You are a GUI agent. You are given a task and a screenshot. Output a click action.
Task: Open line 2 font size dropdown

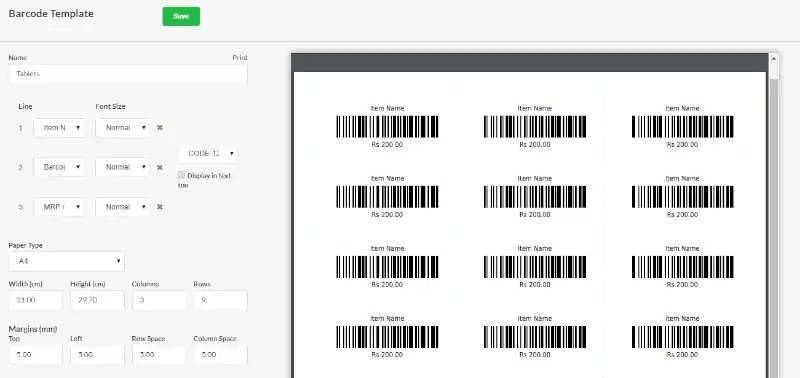click(122, 167)
